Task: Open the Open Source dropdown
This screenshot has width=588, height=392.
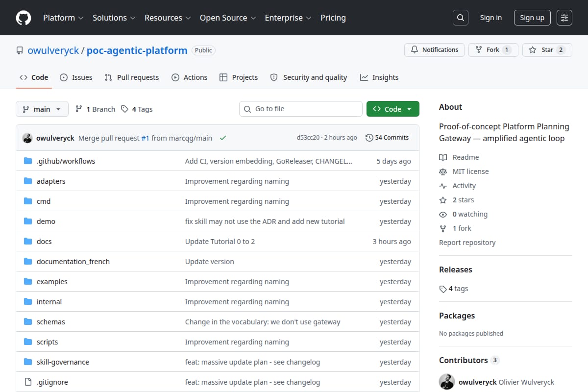Action: pyautogui.click(x=228, y=18)
